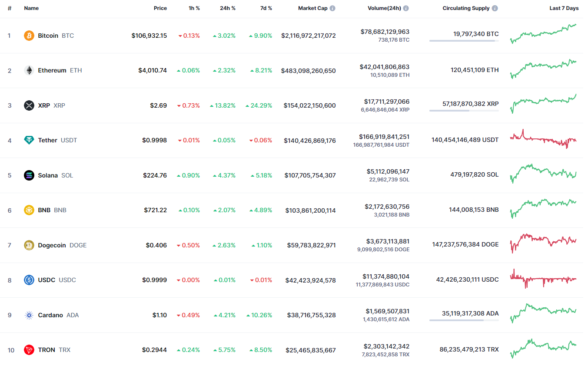Click the BNB coin logo icon
This screenshot has height=365, width=588.
(29, 210)
